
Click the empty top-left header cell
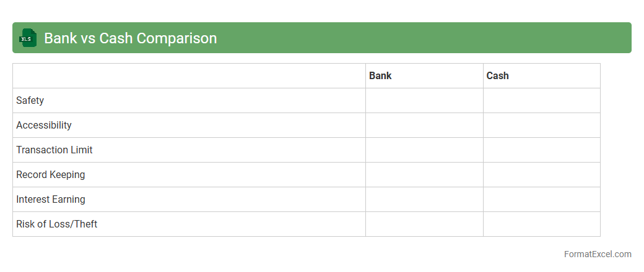pos(189,76)
